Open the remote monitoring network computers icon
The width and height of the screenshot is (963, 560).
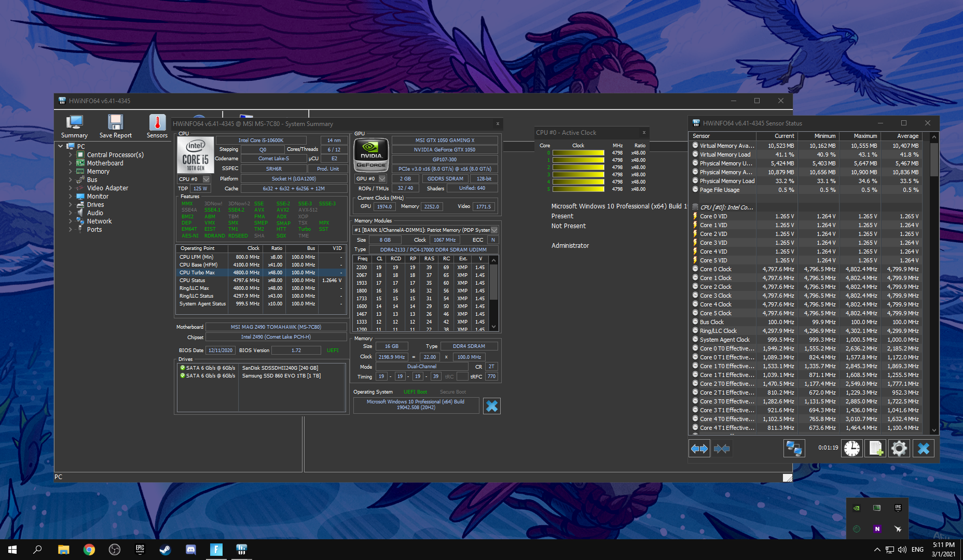pos(794,449)
